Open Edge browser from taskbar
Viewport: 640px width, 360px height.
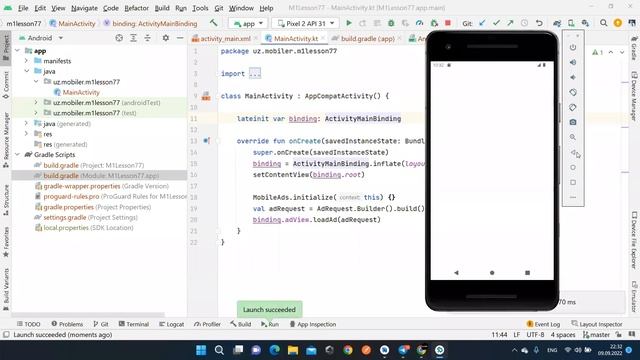pos(275,350)
